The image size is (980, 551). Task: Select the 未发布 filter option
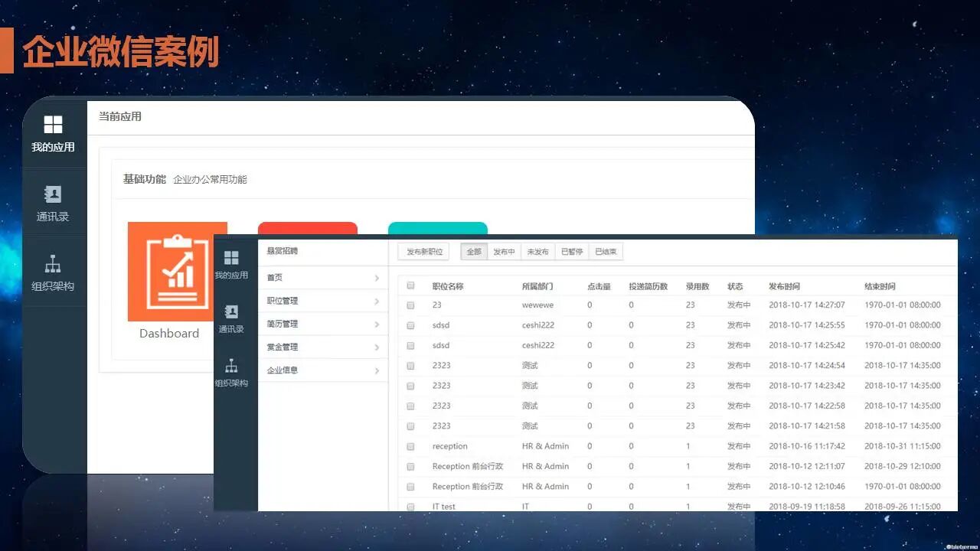tap(538, 251)
